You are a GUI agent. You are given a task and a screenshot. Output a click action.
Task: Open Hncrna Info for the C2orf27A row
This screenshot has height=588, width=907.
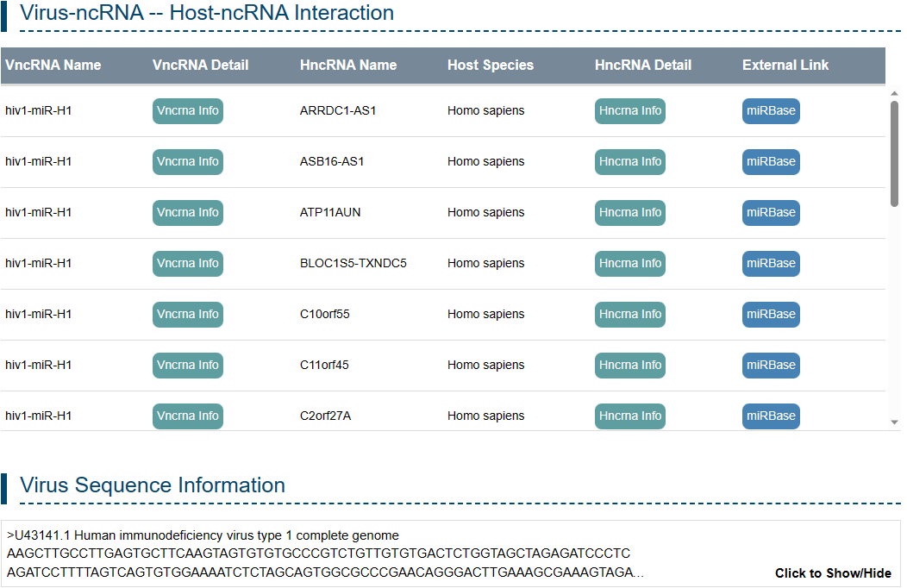point(629,416)
